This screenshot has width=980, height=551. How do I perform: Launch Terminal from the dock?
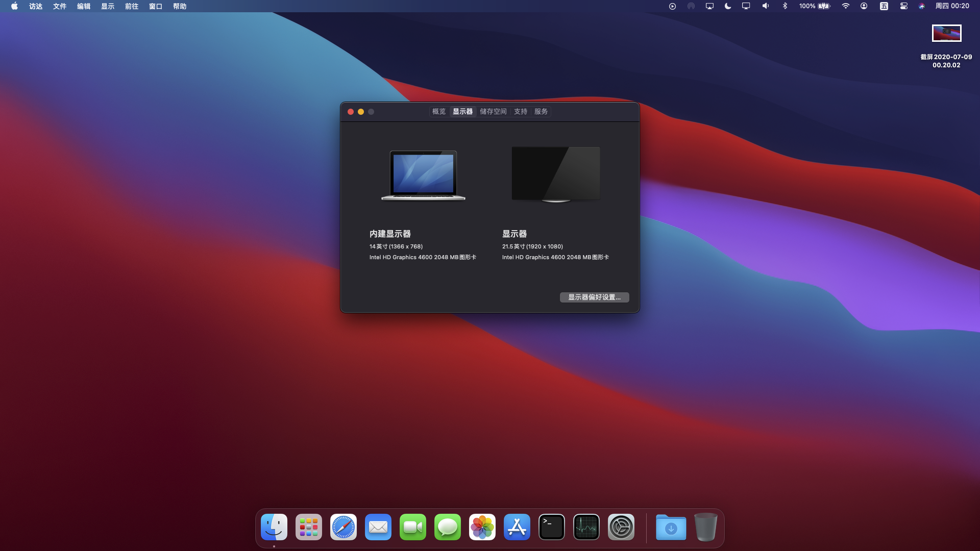coord(552,527)
